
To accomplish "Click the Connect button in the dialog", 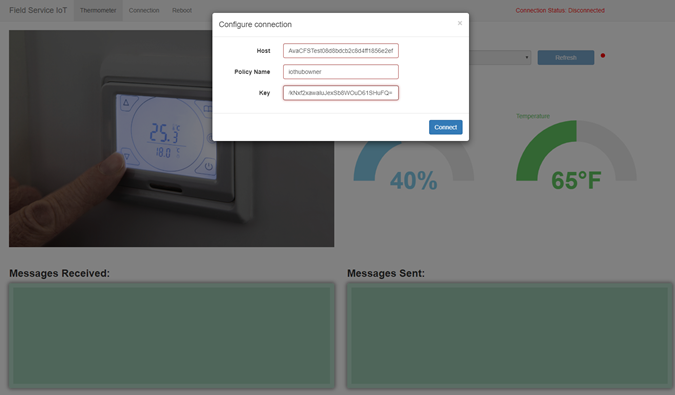I will pyautogui.click(x=446, y=127).
